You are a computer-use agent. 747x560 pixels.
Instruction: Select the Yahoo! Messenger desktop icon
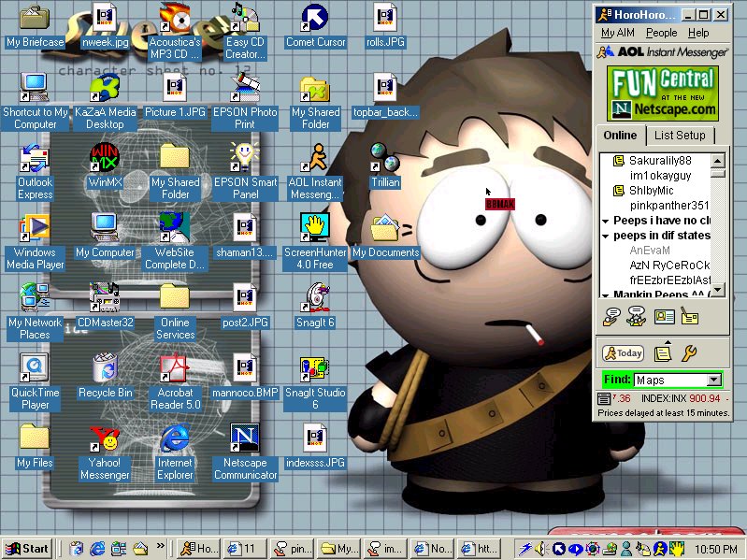[105, 452]
